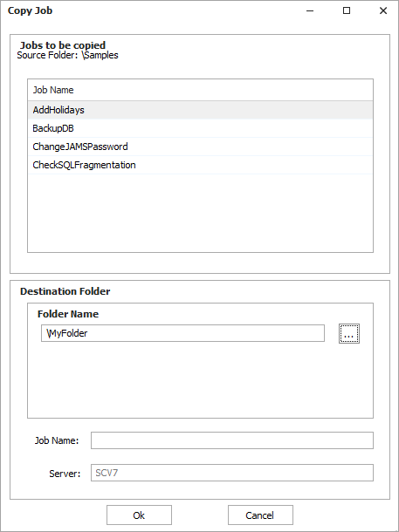
Task: Select the AddHolidays job row
Action: click(x=200, y=110)
